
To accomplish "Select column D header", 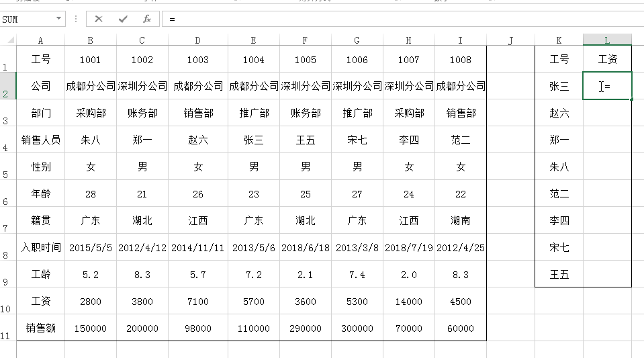I will tap(198, 40).
